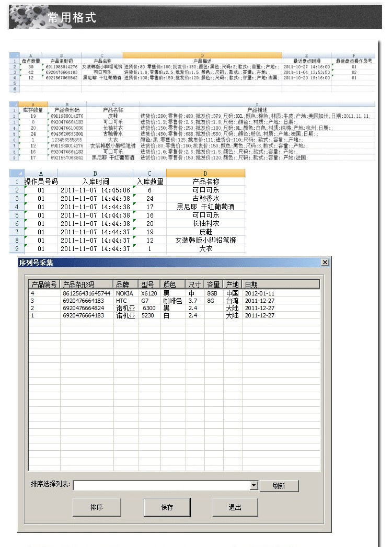392x547 pixels.
Task: Click the barcode cell 6943620593801
Action: tap(67, 133)
